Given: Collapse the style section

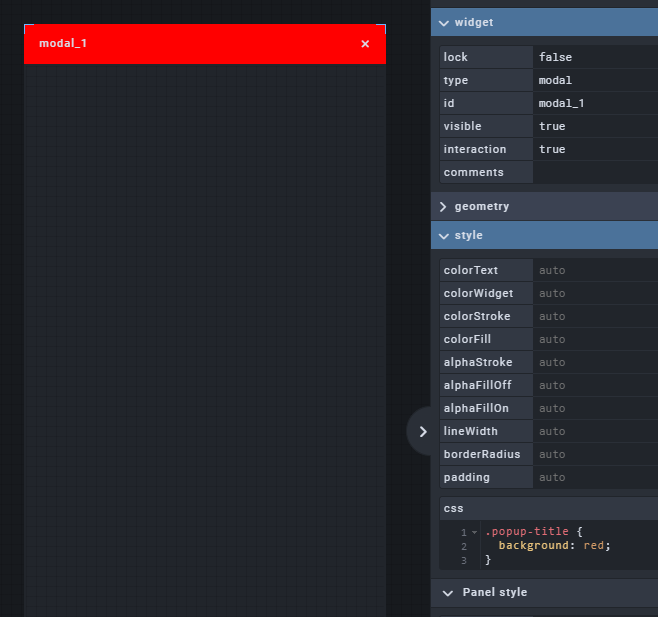Looking at the screenshot, I should pos(544,235).
